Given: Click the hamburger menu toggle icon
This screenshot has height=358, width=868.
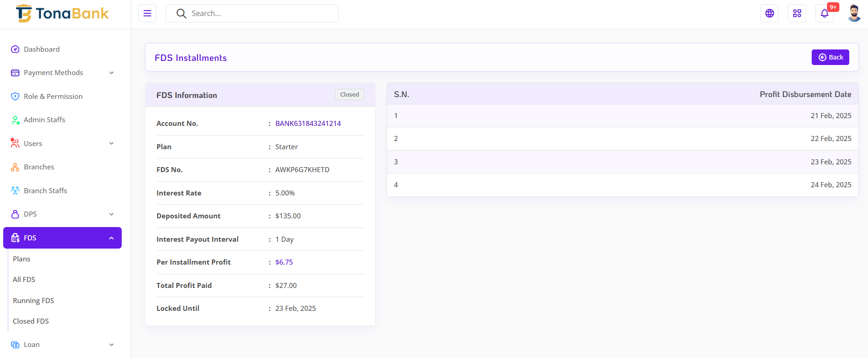Looking at the screenshot, I should click(x=147, y=13).
